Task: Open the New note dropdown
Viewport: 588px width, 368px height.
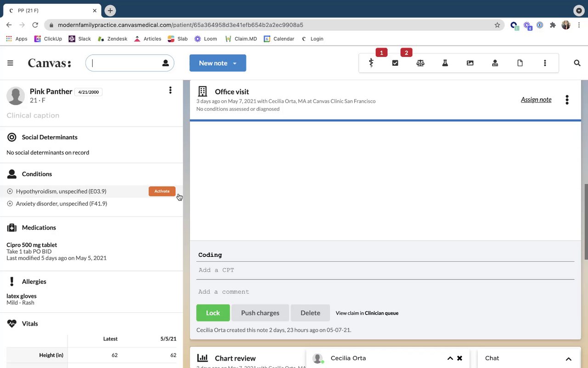Action: click(x=218, y=63)
